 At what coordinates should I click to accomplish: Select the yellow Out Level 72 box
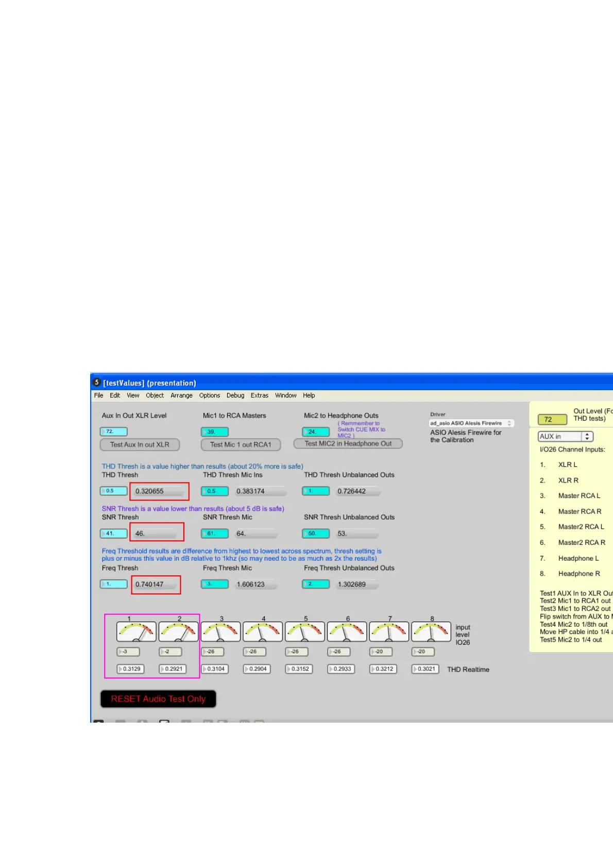point(552,420)
